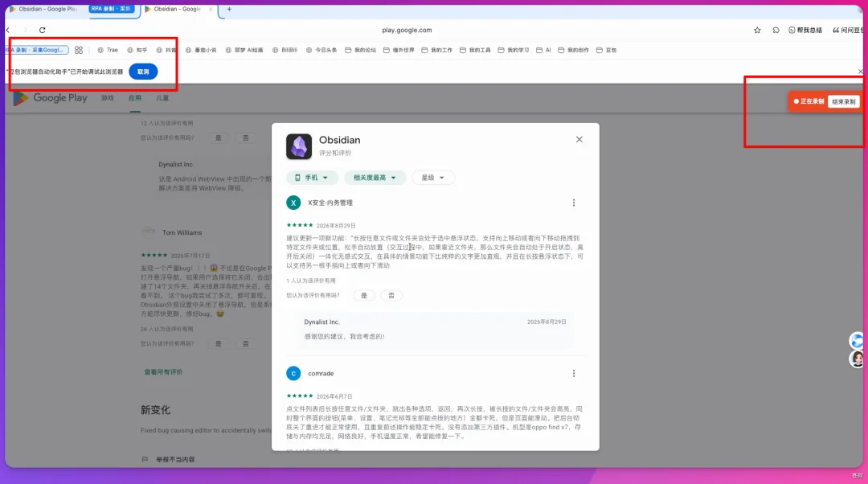Open the BiliBili bookmark
This screenshot has height=484, width=868.
click(x=285, y=50)
